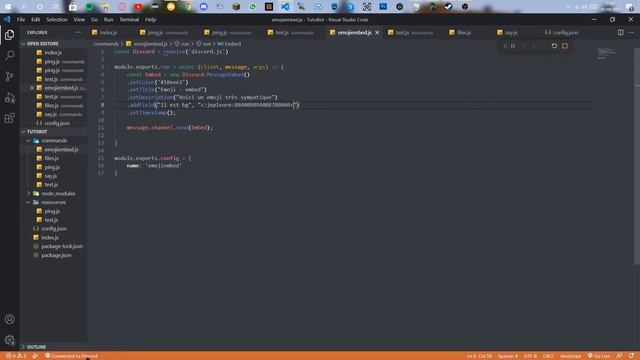Click the split editor icon
The image size is (640, 360).
point(620,32)
